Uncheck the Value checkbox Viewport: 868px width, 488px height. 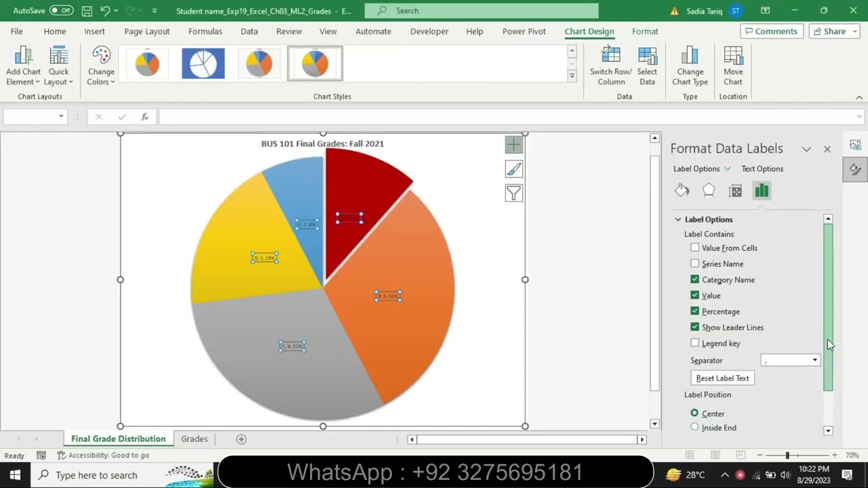[694, 296]
